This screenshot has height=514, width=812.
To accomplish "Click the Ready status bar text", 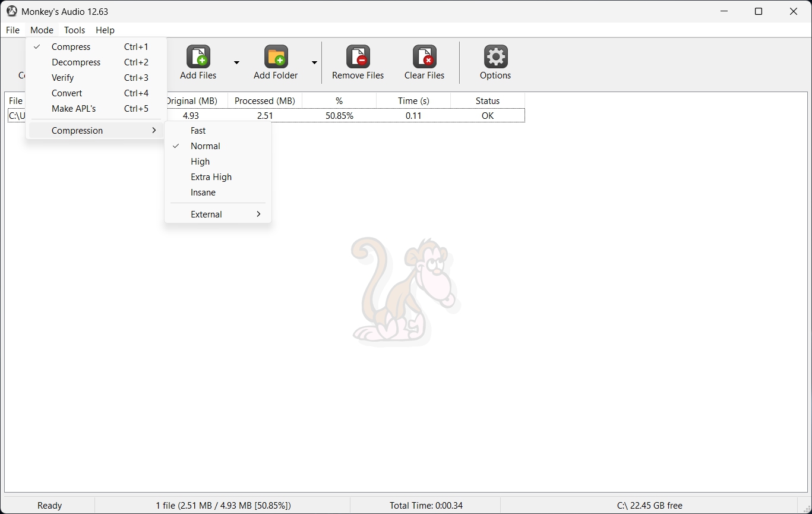I will pyautogui.click(x=49, y=506).
